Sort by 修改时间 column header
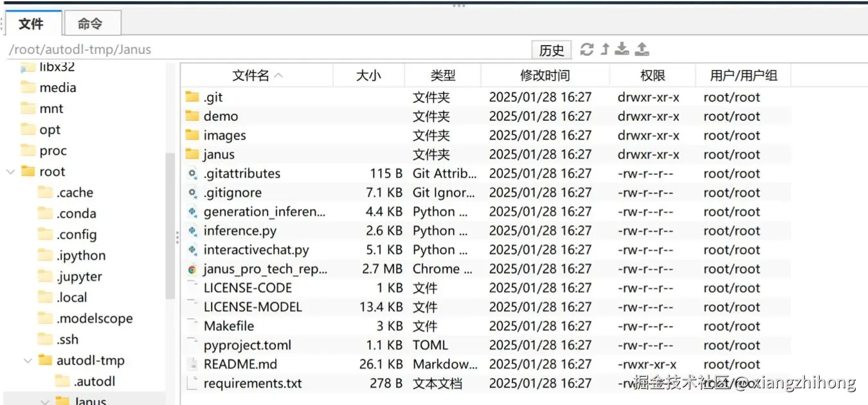868x405 pixels. coord(545,75)
